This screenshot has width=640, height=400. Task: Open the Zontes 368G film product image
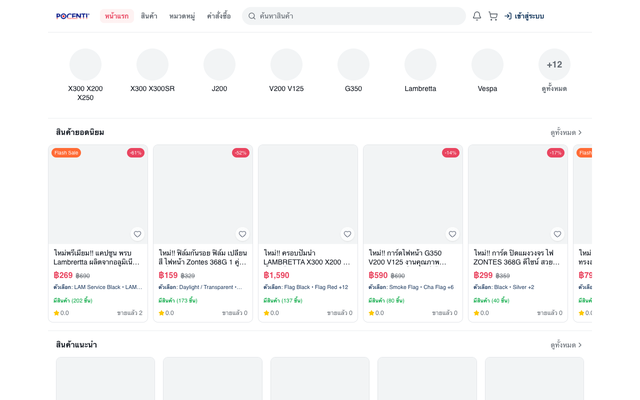(203, 194)
